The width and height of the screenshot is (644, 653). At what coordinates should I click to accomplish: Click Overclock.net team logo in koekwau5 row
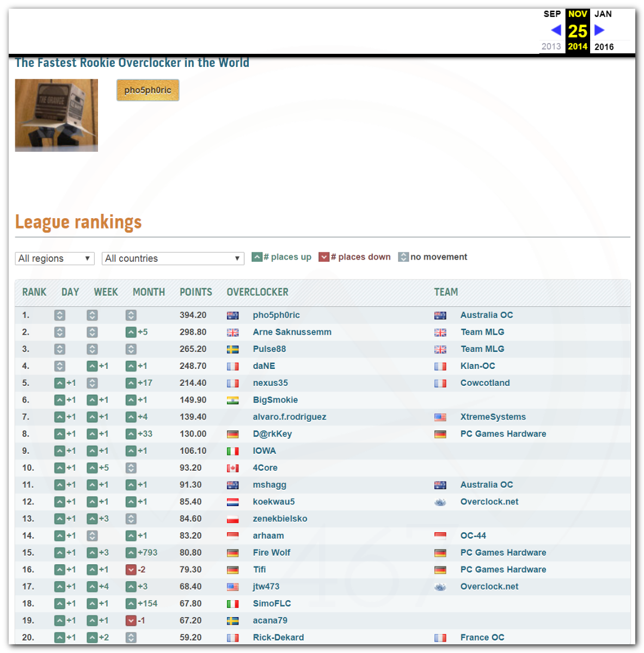(440, 502)
